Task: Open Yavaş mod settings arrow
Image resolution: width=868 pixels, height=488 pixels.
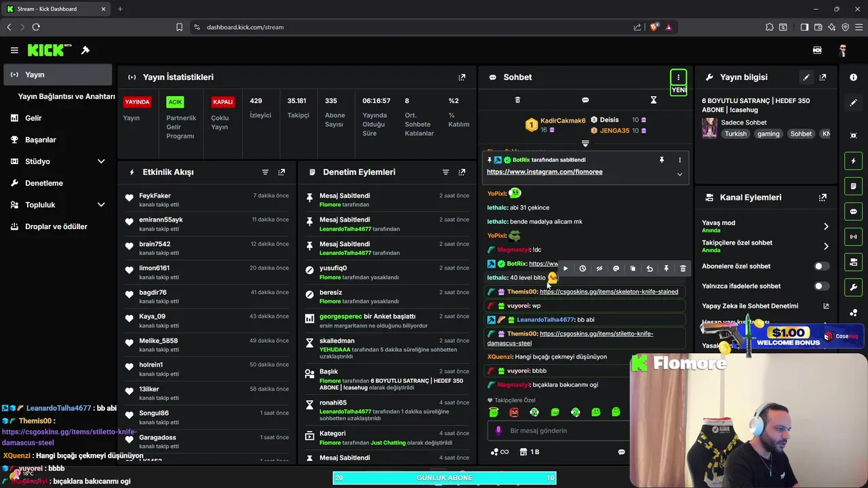Action: tap(826, 226)
